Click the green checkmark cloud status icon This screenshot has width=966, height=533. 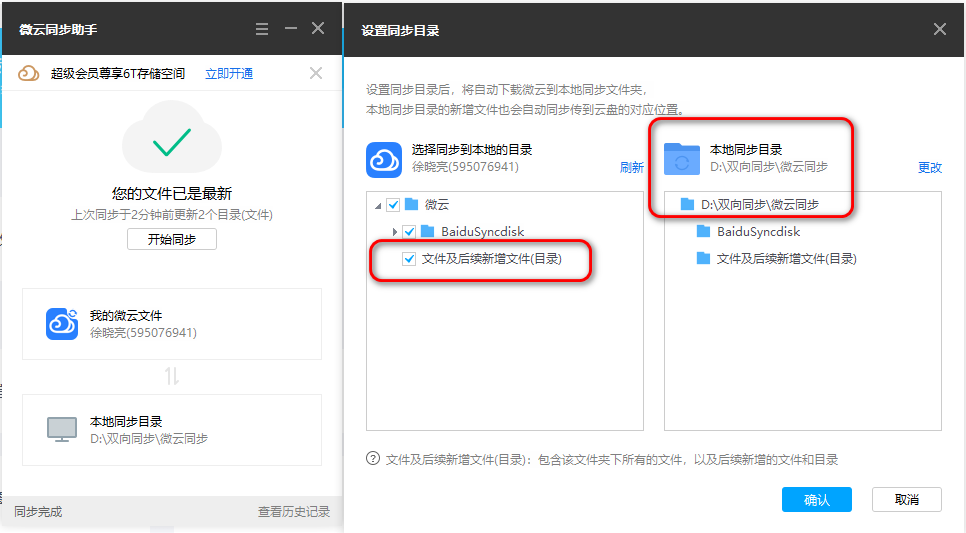point(172,139)
